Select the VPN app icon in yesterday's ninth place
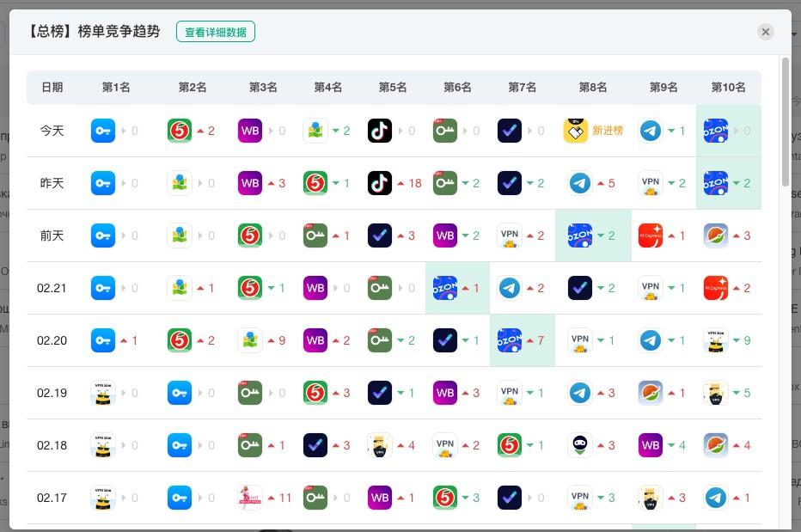This screenshot has width=801, height=532. 651,183
